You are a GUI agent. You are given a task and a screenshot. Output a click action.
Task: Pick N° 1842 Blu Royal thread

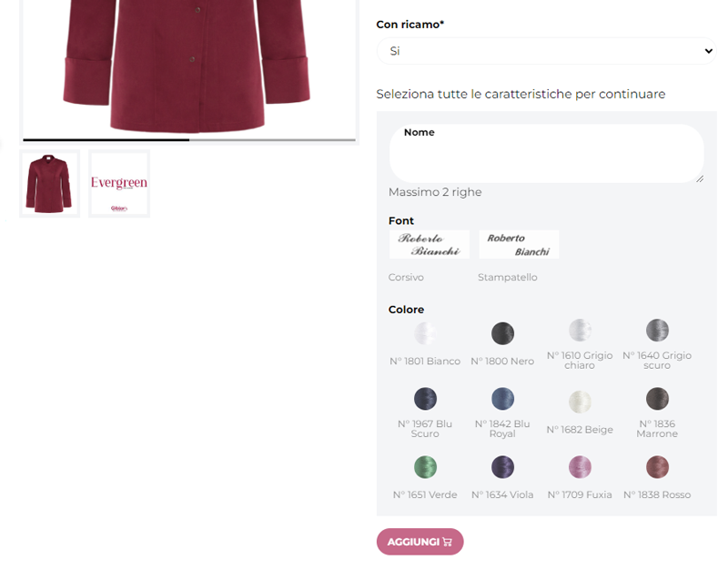[502, 399]
